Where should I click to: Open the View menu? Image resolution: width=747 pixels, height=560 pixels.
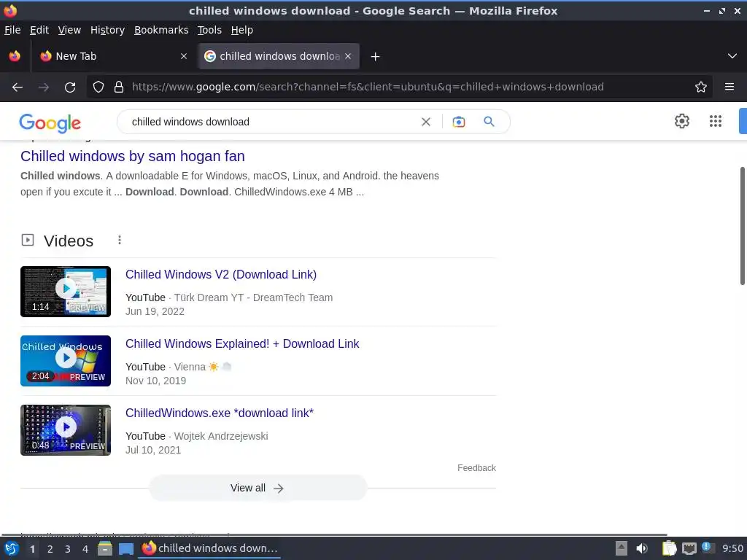(x=69, y=30)
